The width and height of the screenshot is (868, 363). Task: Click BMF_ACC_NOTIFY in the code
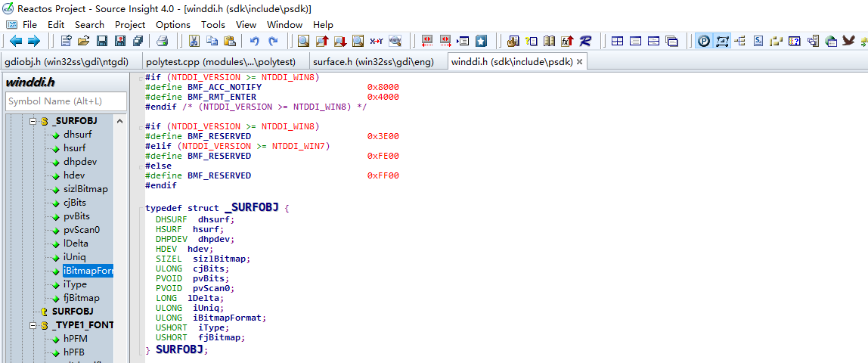coord(225,88)
